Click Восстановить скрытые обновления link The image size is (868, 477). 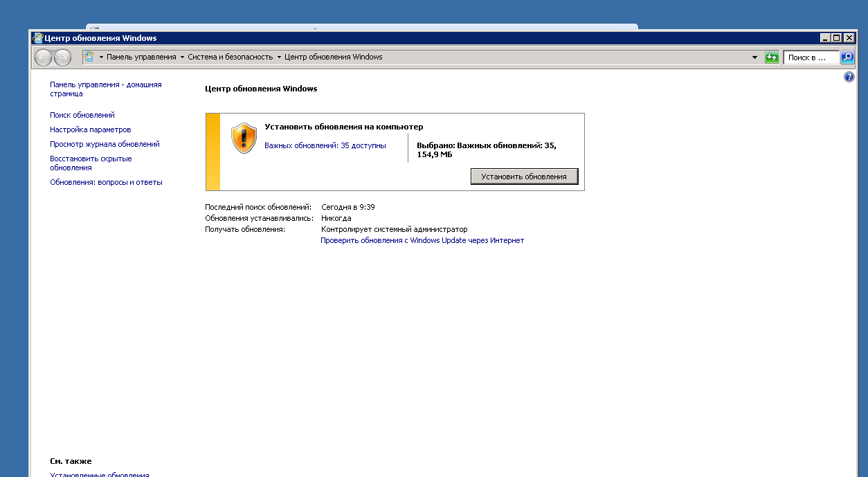point(91,163)
